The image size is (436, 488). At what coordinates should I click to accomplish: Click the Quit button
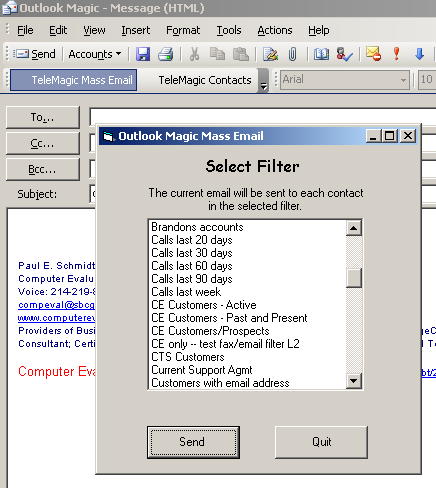pos(321,442)
